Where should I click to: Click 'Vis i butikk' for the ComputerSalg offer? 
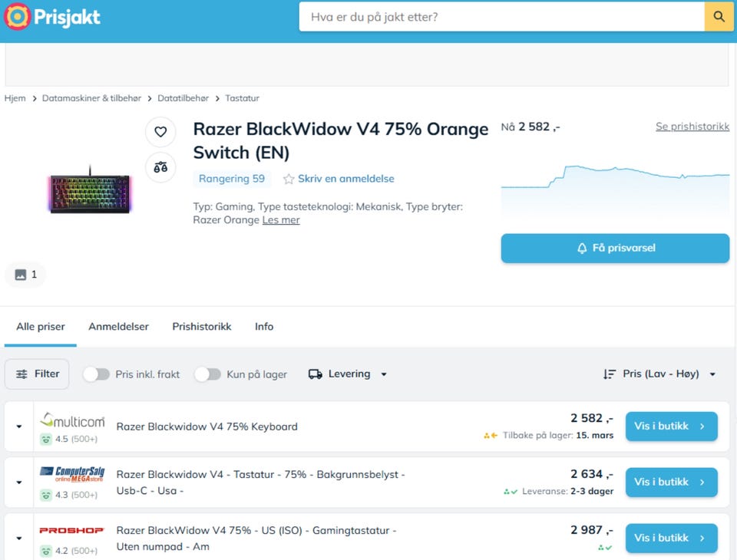671,482
